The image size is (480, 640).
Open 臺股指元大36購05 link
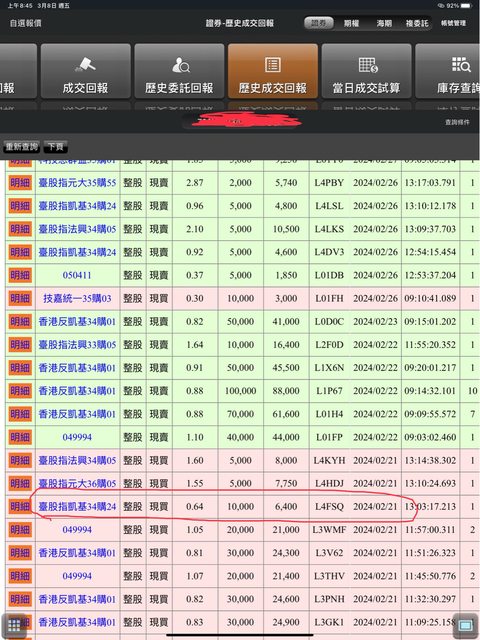[x=77, y=484]
